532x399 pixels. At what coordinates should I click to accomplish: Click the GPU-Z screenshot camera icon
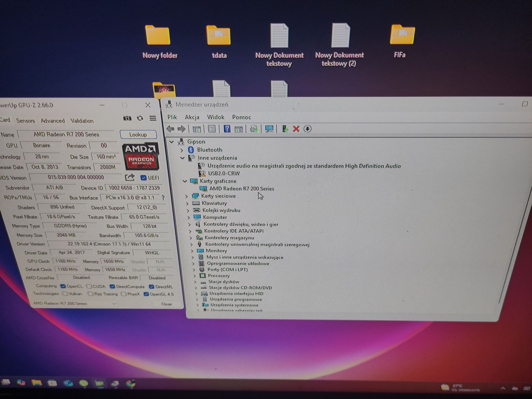coord(127,118)
